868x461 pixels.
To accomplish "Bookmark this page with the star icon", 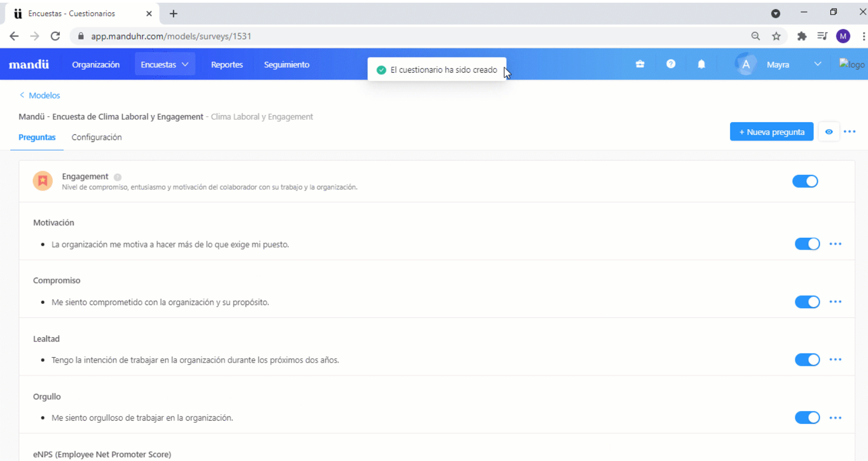I will 776,36.
